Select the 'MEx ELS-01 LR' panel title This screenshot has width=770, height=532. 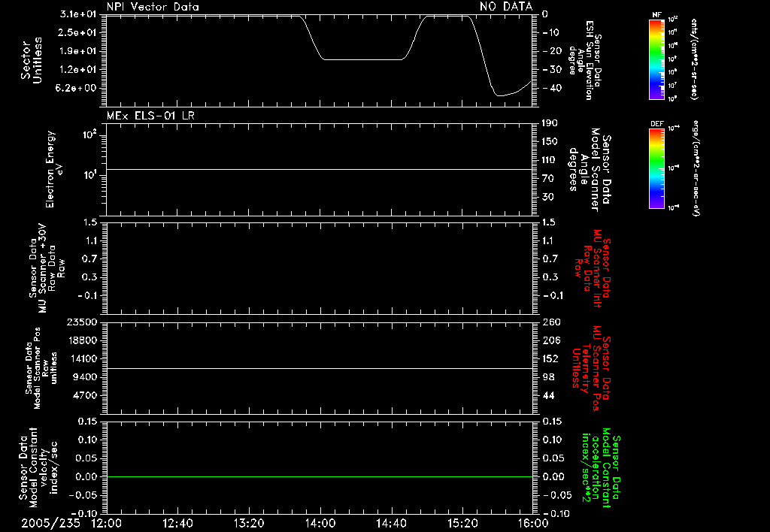coord(150,116)
